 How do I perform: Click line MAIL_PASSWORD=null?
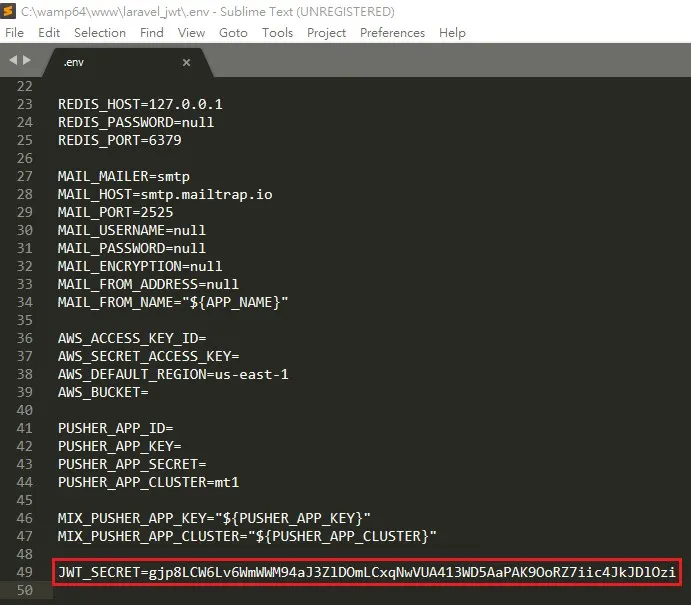(132, 249)
